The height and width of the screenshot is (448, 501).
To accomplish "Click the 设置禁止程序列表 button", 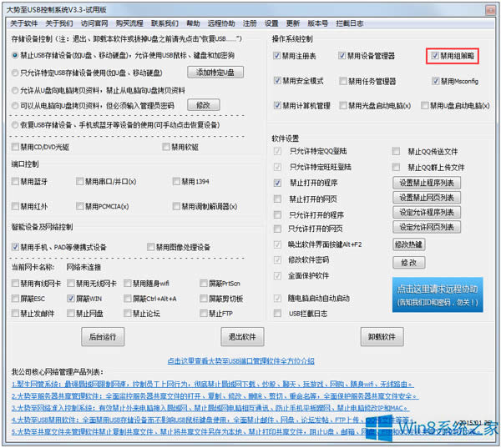I will [426, 183].
